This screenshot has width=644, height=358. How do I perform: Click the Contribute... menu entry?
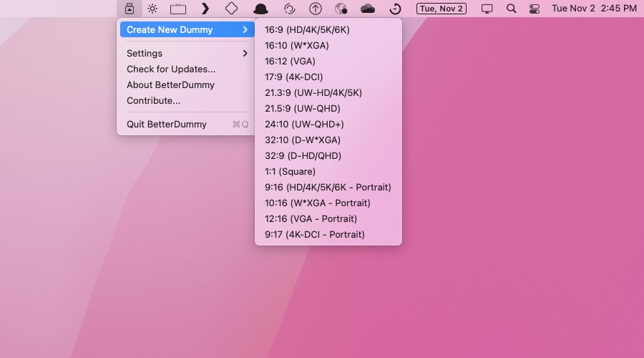tap(153, 101)
